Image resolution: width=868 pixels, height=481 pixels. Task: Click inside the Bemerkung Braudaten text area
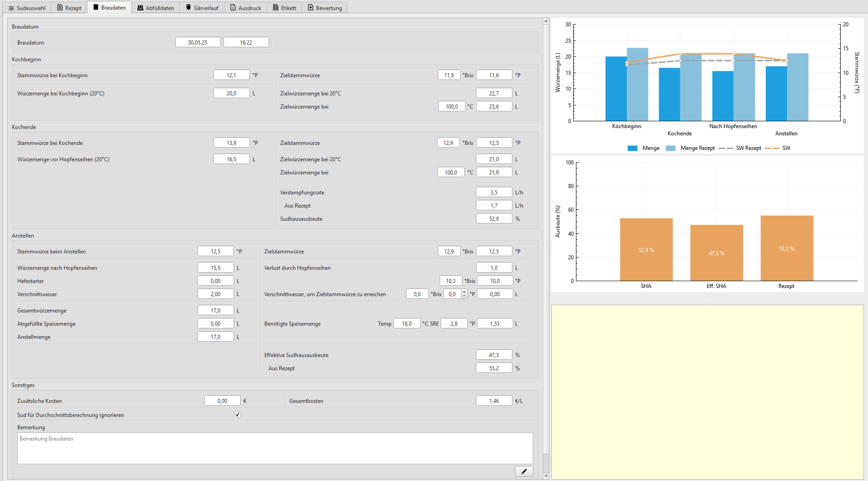[275, 448]
